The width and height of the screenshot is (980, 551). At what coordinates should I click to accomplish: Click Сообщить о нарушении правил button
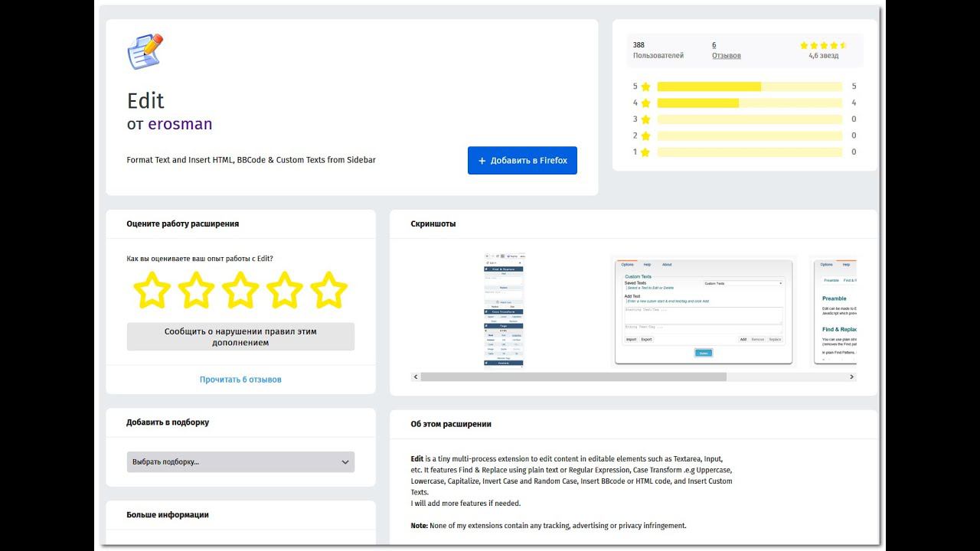(240, 337)
